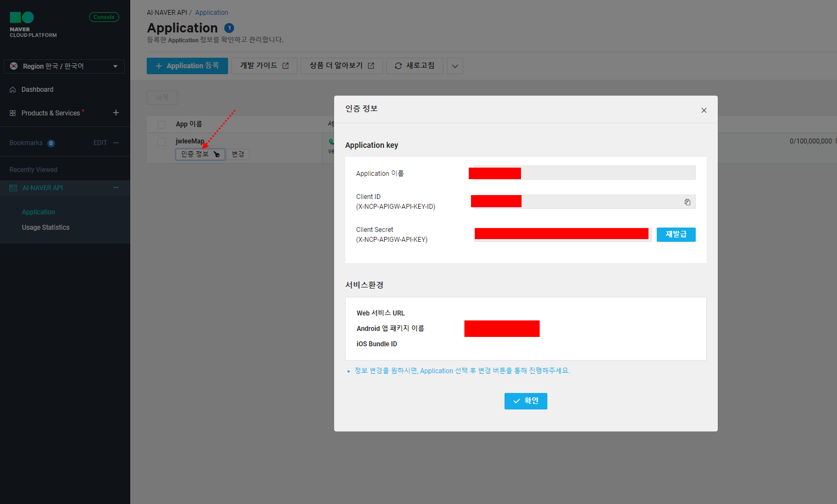Expand the toolbar chevron dropdown
The image size is (837, 504).
(455, 66)
